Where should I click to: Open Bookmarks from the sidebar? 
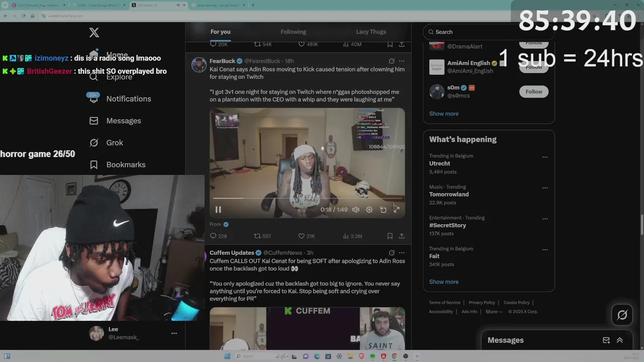tap(117, 164)
